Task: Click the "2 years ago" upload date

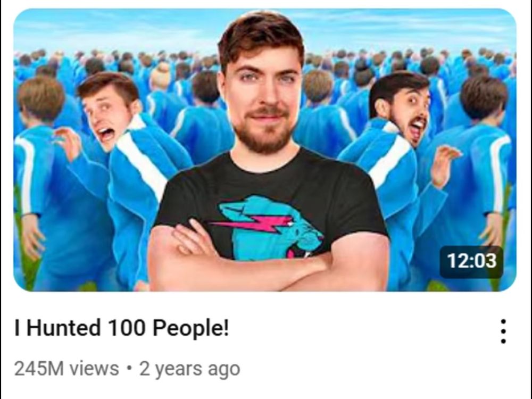Action: (x=190, y=369)
